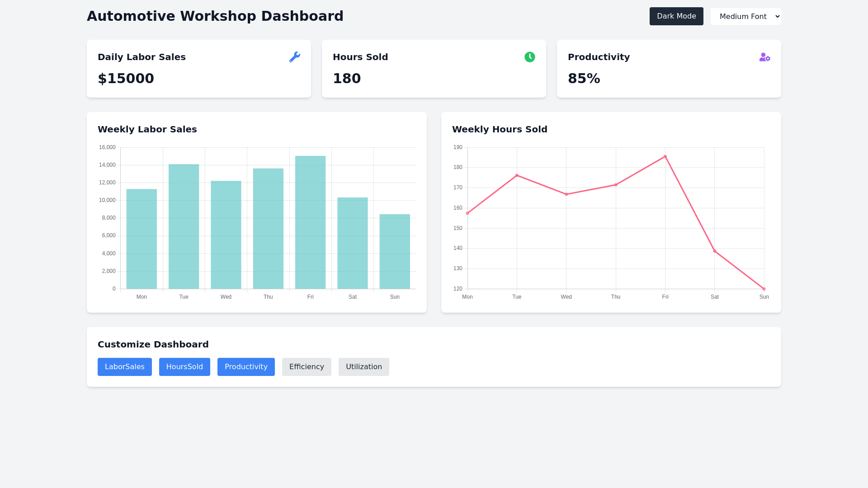Viewport: 868px width, 488px height.
Task: Click the Friday peak point on hours line
Action: pos(665,157)
